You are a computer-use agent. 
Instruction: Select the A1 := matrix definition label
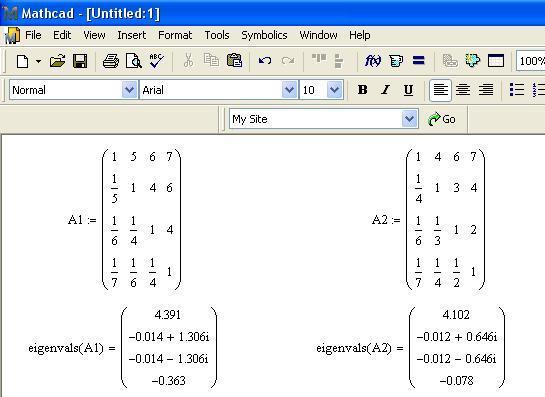coord(82,220)
